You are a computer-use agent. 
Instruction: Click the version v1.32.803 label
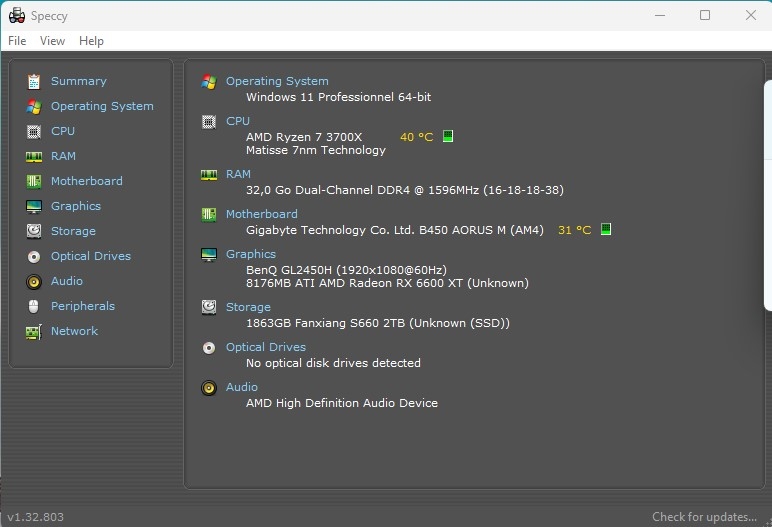[35, 517]
